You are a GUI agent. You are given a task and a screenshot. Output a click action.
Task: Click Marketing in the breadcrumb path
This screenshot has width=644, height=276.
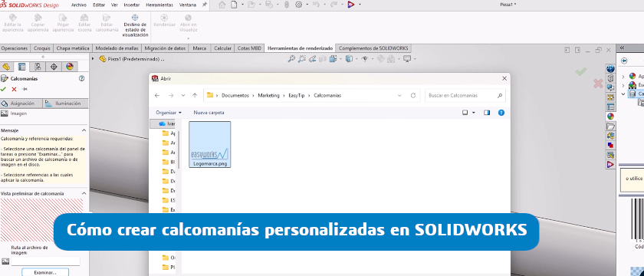click(268, 95)
